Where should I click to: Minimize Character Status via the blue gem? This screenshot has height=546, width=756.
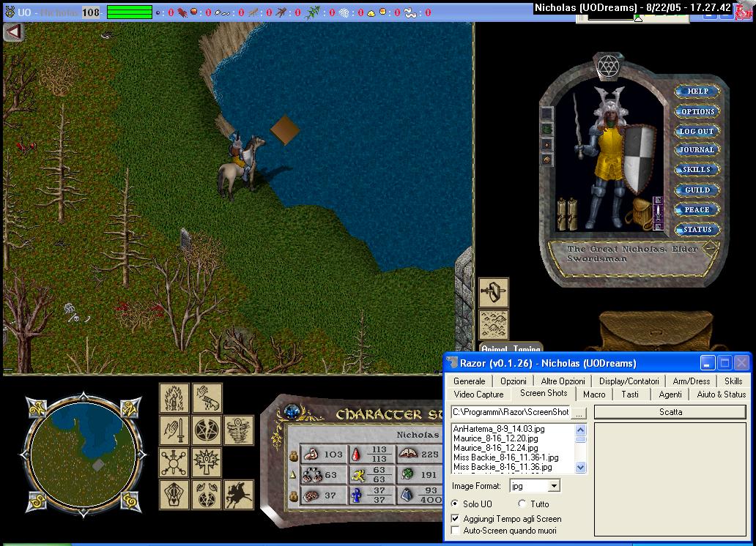click(292, 411)
